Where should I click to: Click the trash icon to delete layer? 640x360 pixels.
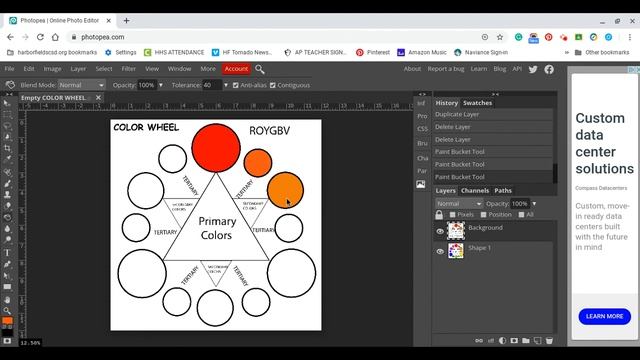tap(549, 340)
